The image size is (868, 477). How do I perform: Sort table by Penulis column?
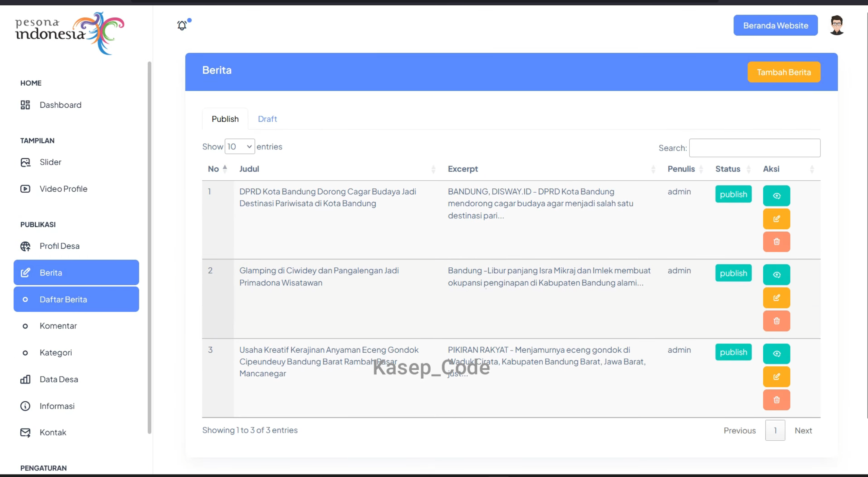coord(686,169)
